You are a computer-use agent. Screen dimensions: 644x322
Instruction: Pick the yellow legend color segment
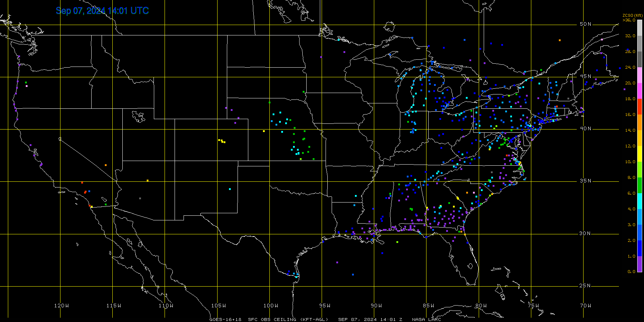point(640,154)
